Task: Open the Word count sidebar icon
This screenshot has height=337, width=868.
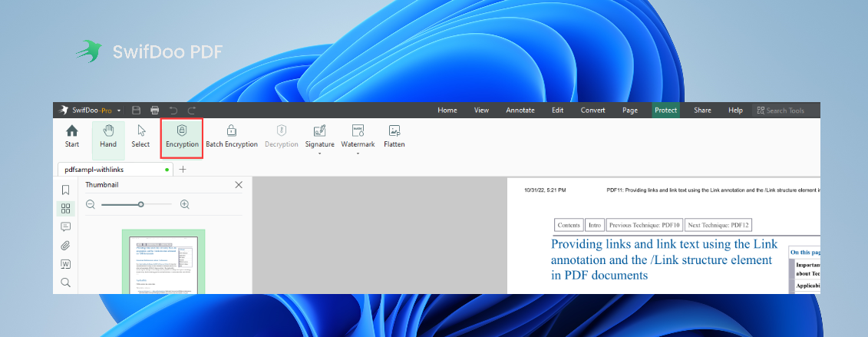Action: pyautogui.click(x=65, y=264)
